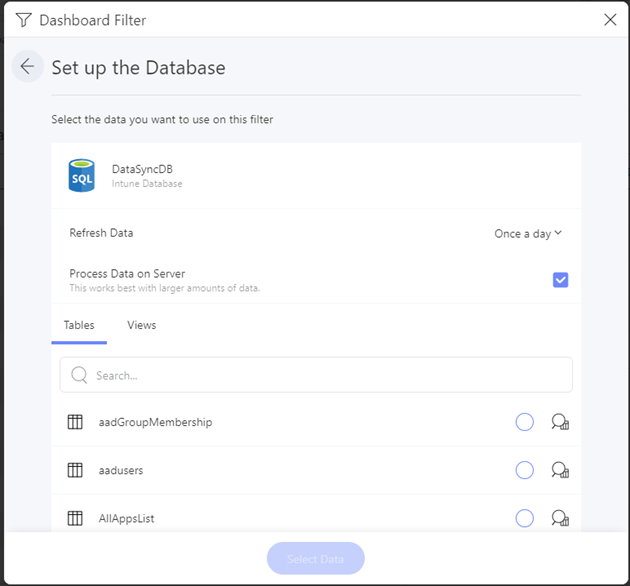Image resolution: width=630 pixels, height=586 pixels.
Task: Select the aadGroupMembership radio button
Action: coord(524,422)
